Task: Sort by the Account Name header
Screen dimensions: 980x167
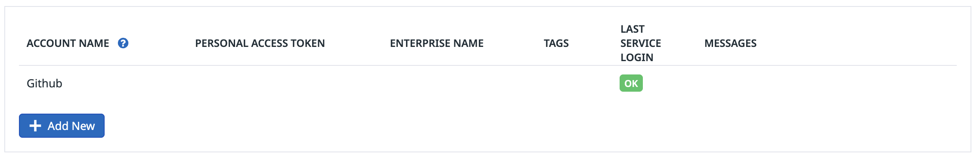Action: click(68, 43)
